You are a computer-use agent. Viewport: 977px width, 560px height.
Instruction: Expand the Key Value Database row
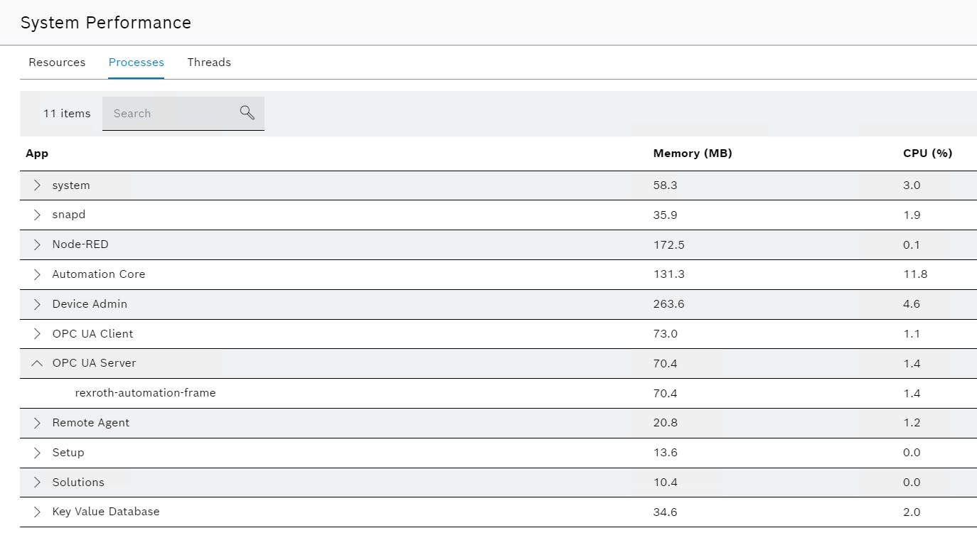click(37, 512)
